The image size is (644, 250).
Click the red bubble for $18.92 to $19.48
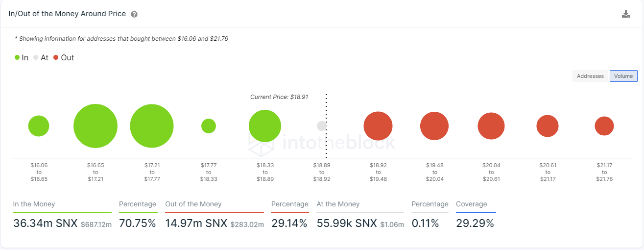tap(378, 126)
